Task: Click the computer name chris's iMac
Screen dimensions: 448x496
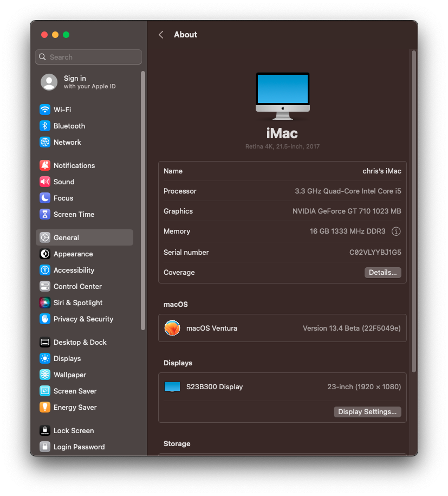Action: coord(381,171)
